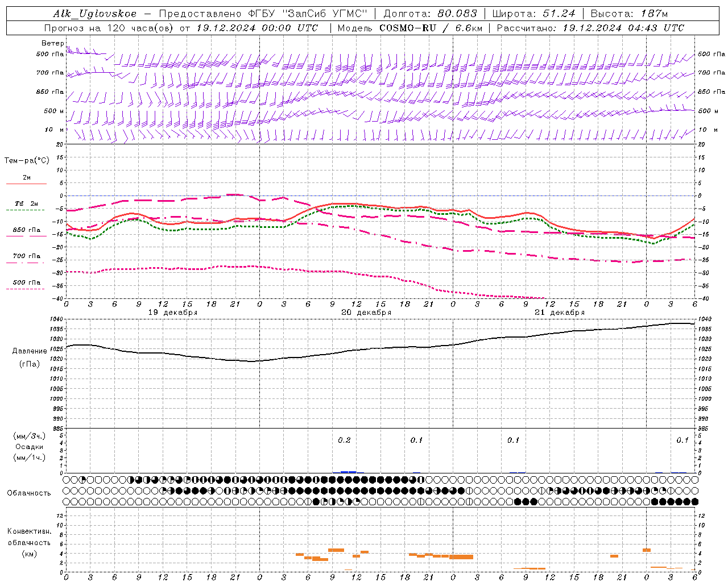Screen dimensions: 728x582
Task: Click the 0.2 precipitation amount value
Action: pos(344,440)
